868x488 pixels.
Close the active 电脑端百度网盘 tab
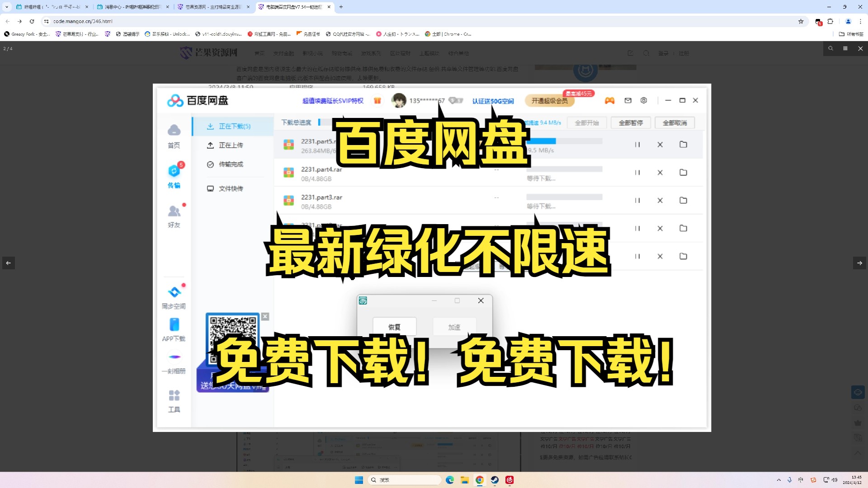[x=329, y=7]
